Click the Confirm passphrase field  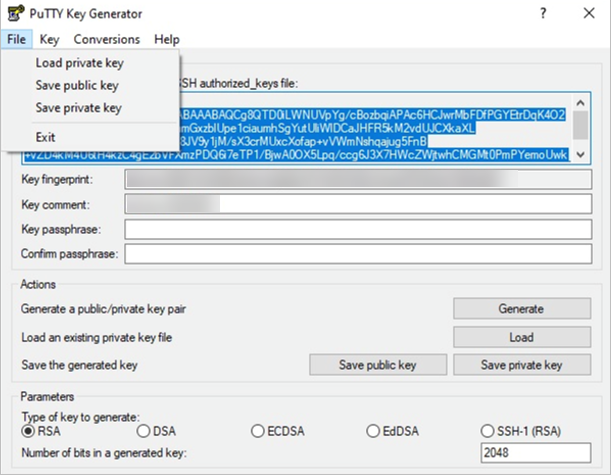tap(358, 254)
